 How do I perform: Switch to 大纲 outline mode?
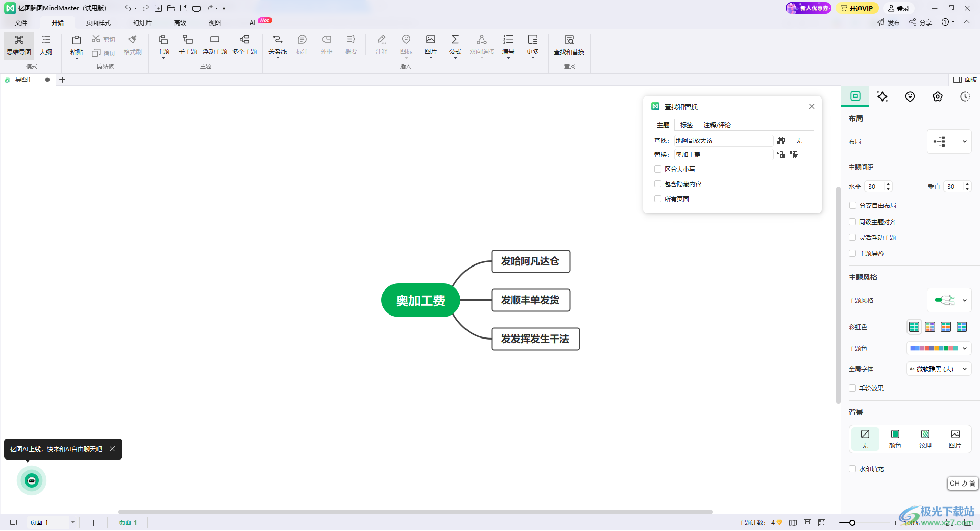(46, 45)
